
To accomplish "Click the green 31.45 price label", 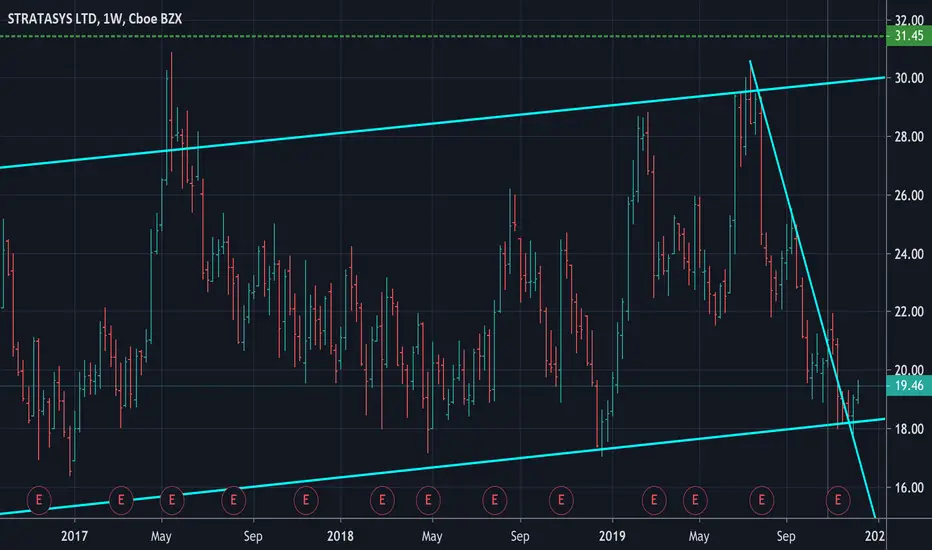I will point(909,36).
